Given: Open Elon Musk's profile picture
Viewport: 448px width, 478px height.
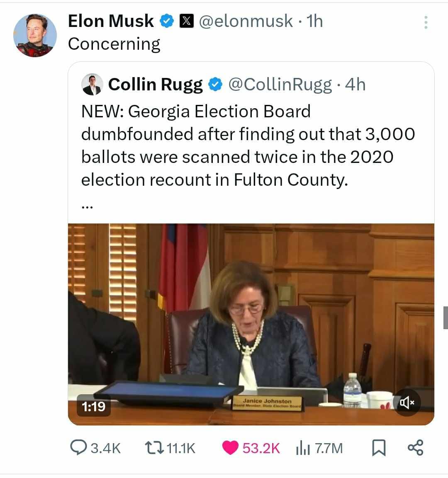Looking at the screenshot, I should pos(35,35).
